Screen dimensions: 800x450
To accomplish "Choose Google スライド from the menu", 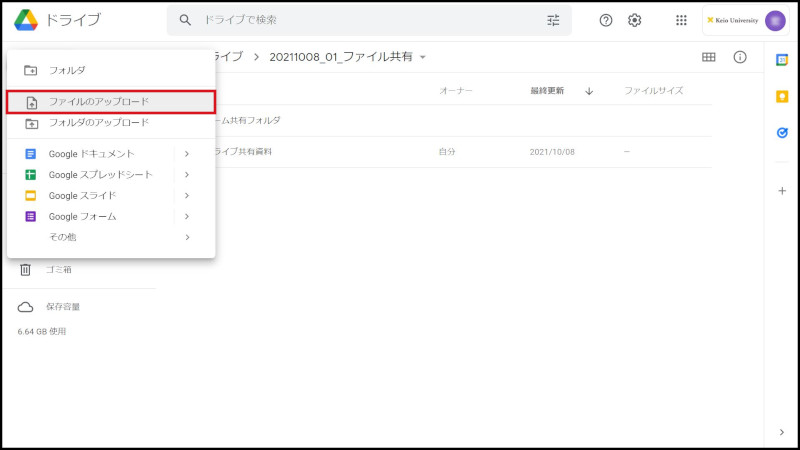I will click(82, 196).
